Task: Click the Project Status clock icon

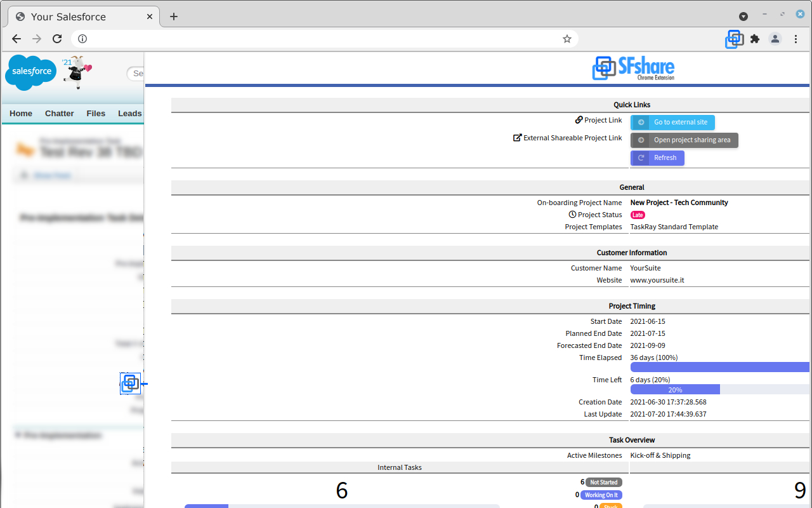Action: coord(572,215)
